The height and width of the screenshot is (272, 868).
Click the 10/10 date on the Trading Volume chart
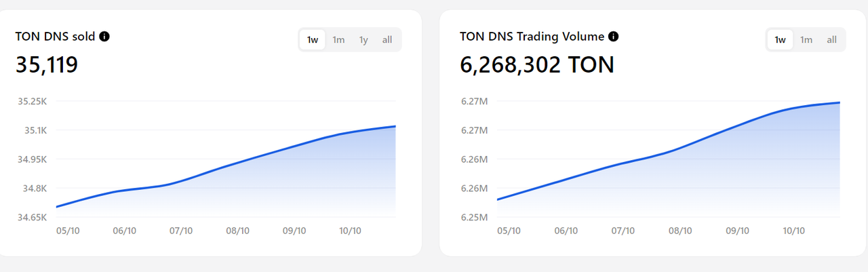[x=793, y=231]
